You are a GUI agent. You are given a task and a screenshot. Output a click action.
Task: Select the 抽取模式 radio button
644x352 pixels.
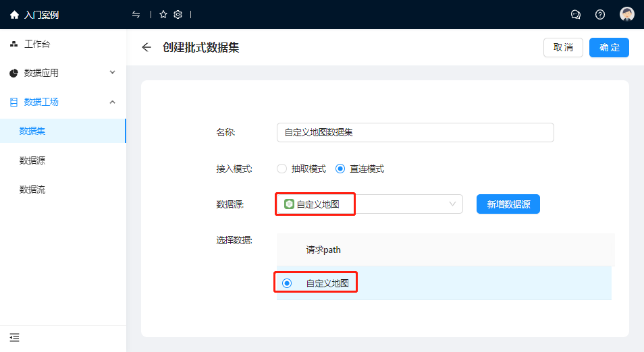click(x=282, y=169)
